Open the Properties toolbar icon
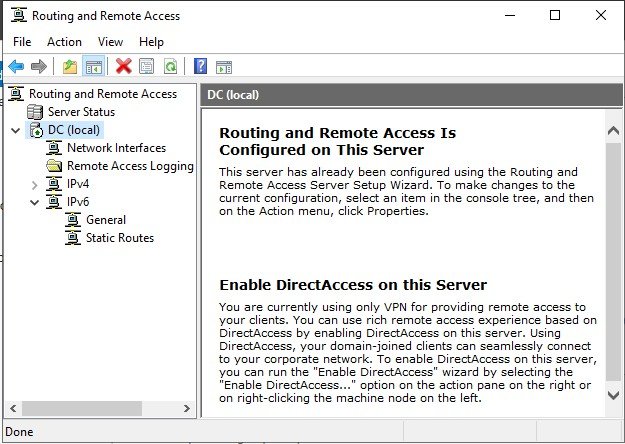 pos(147,66)
